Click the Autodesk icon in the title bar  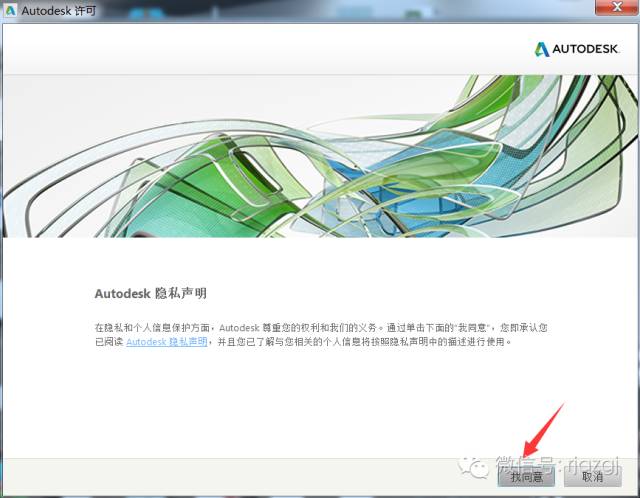pyautogui.click(x=11, y=11)
